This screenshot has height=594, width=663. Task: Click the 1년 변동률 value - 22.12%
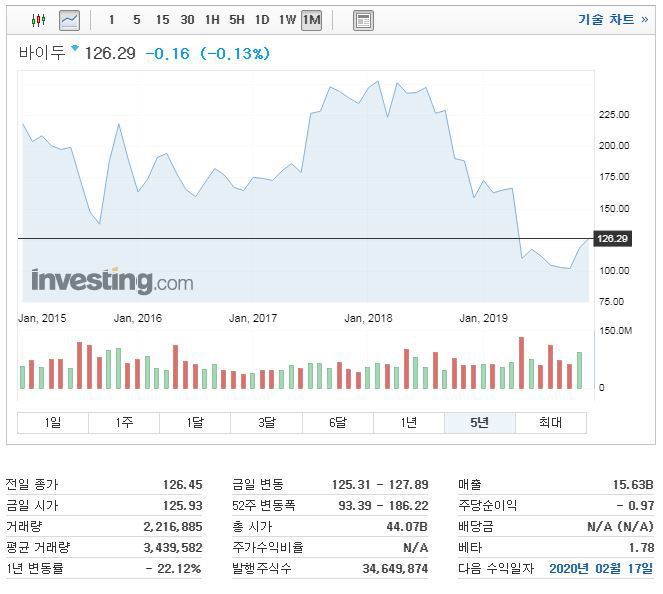174,569
